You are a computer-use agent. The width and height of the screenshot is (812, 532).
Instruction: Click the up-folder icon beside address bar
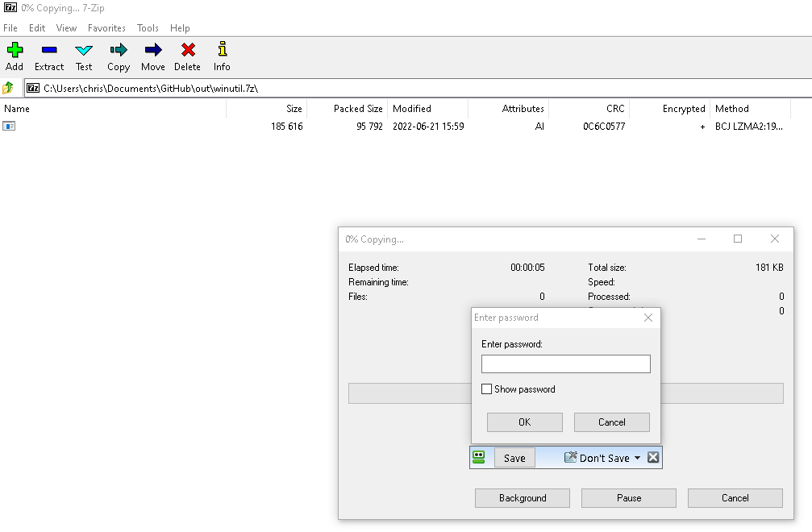[x=8, y=88]
